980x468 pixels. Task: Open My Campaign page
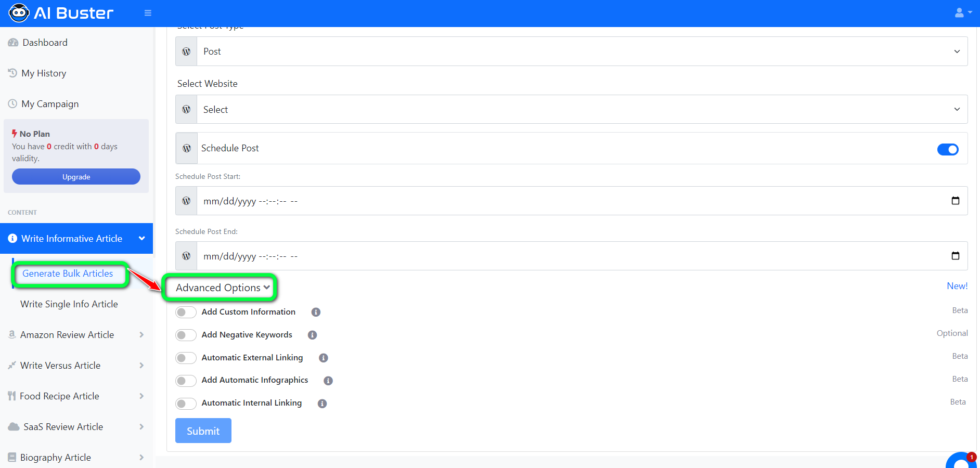50,104
